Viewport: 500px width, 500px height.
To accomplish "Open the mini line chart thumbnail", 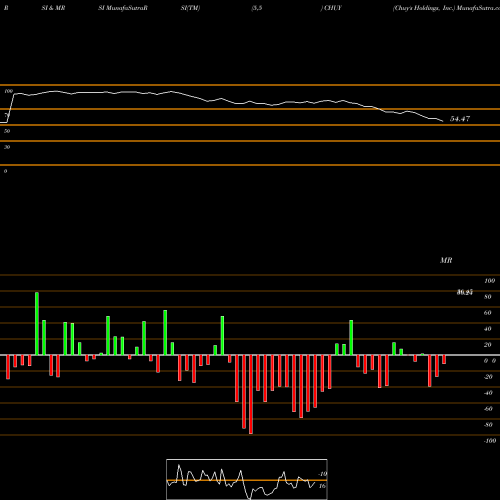I will pyautogui.click(x=247, y=479).
